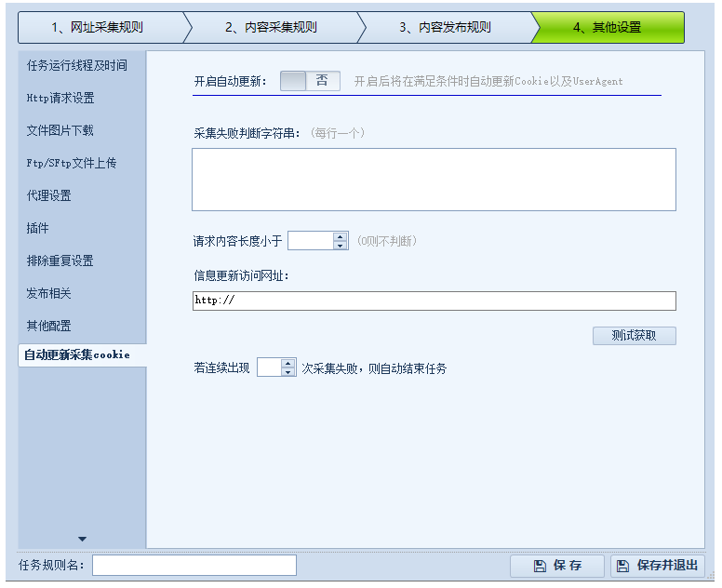Screen dimensions: 722x588
Task: Click the 任务规则名 input box
Action: click(x=194, y=565)
